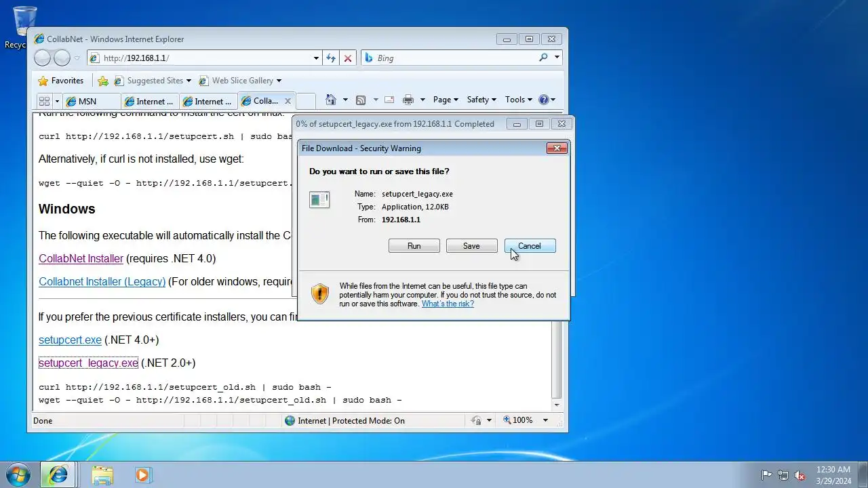868x488 pixels.
Task: Click the Internet Protected Mode status
Action: [351, 420]
